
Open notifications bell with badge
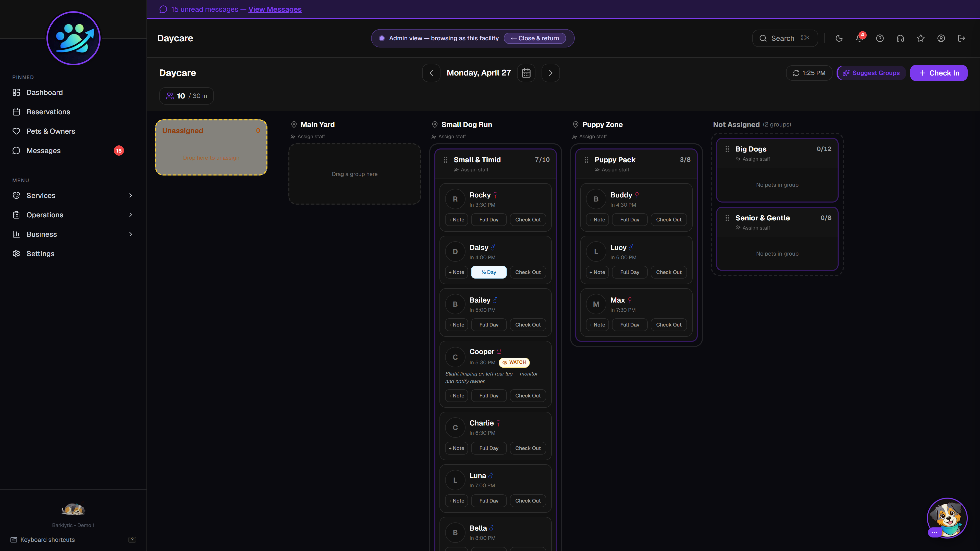(859, 39)
